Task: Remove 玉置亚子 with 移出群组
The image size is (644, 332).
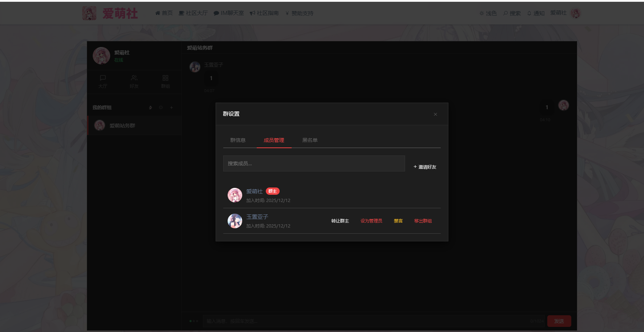Action: 423,221
